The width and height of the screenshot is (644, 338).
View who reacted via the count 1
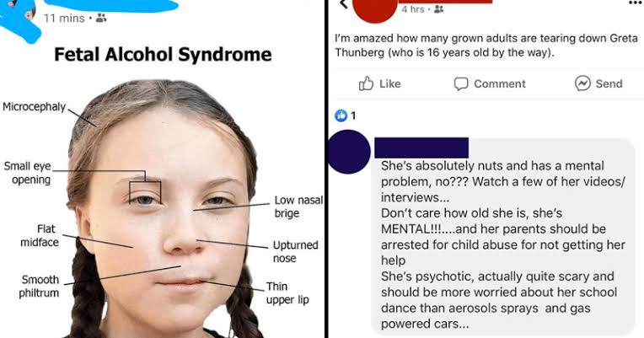click(353, 115)
